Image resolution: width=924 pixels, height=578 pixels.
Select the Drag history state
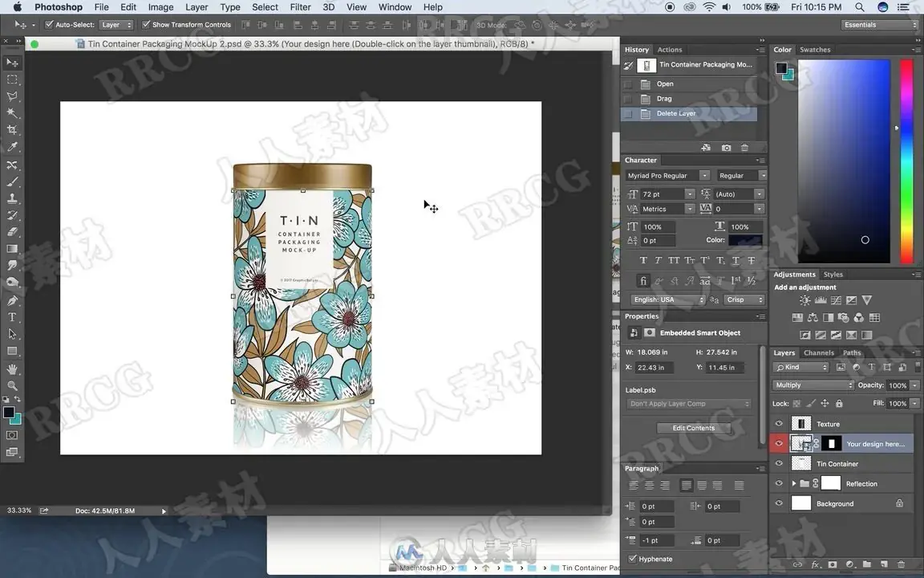pyautogui.click(x=689, y=99)
